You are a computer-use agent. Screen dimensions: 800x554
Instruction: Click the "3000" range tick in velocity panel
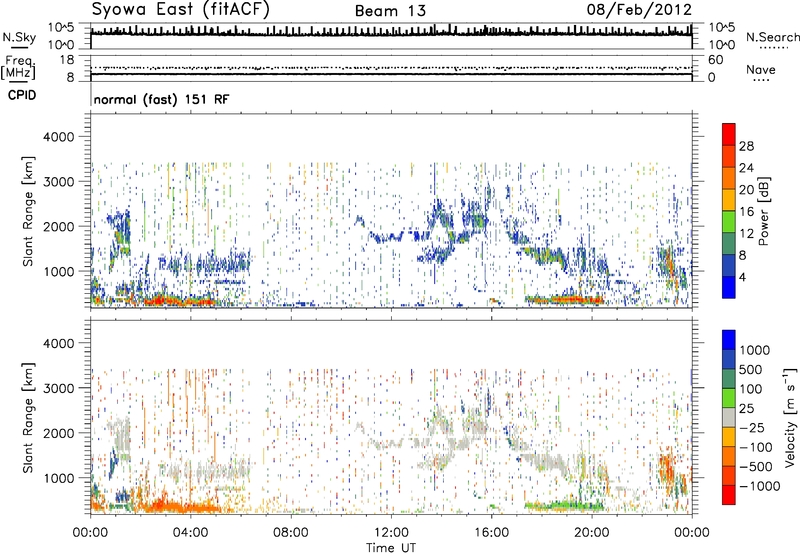click(x=58, y=388)
